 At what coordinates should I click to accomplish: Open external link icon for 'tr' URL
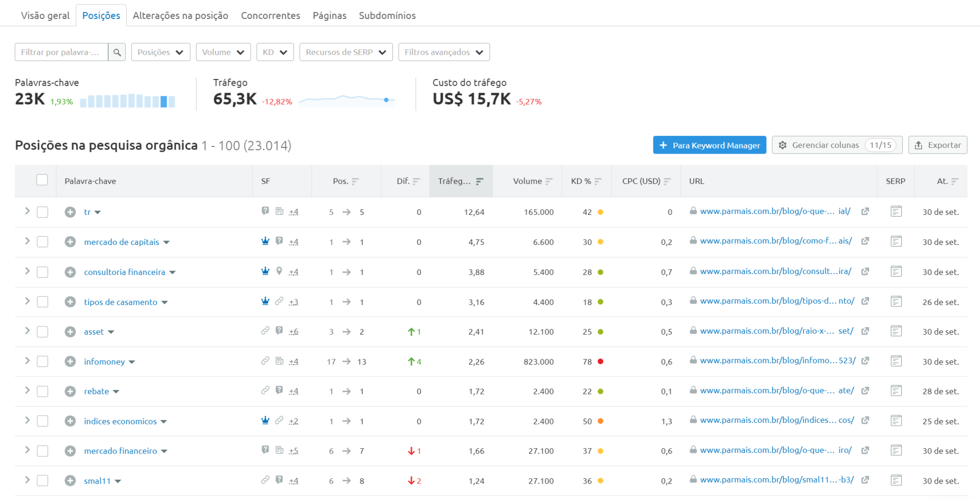pyautogui.click(x=865, y=211)
